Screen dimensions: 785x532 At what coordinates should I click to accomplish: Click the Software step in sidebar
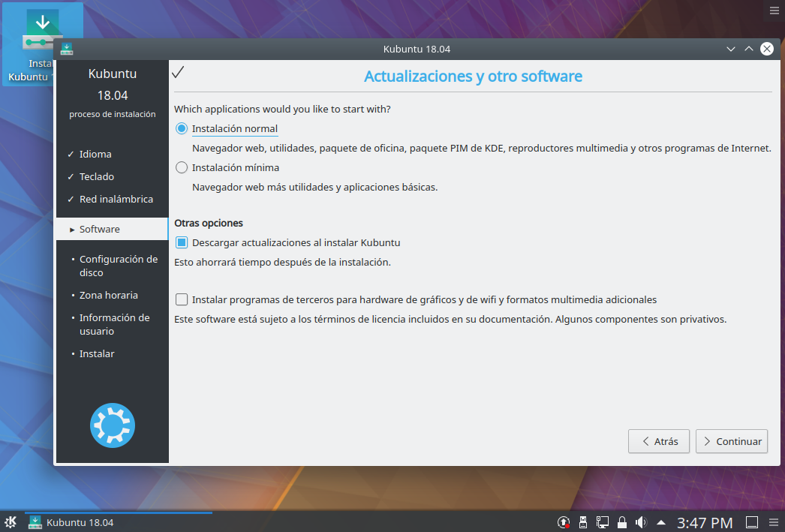click(x=112, y=229)
